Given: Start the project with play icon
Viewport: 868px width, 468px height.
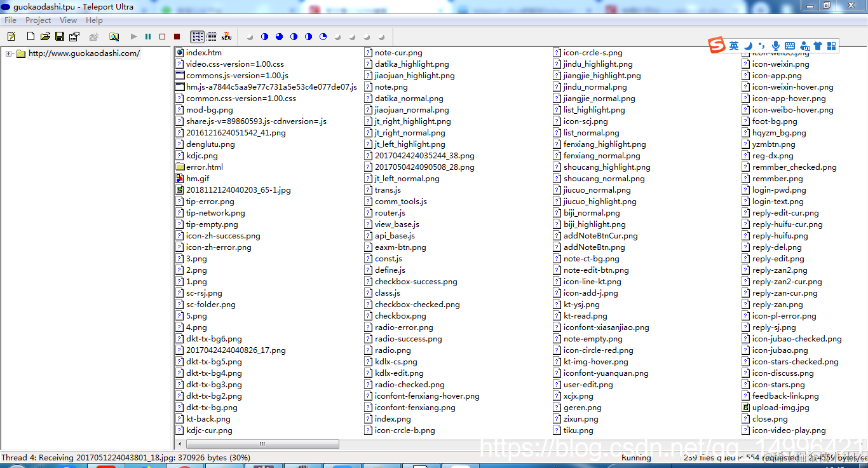Looking at the screenshot, I should [133, 37].
